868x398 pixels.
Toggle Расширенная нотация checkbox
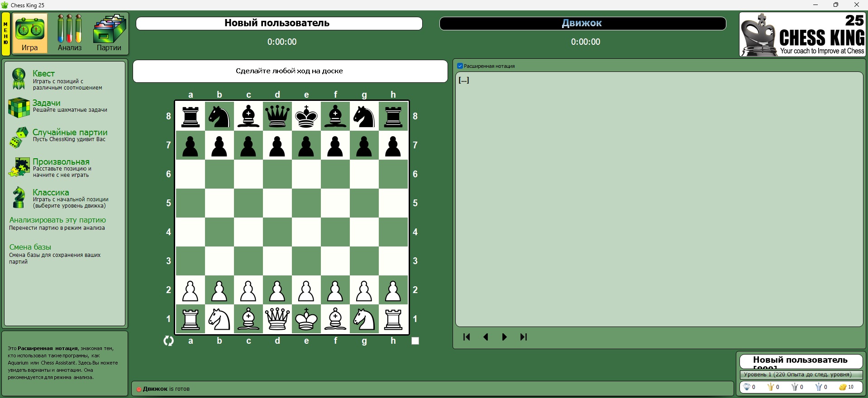[x=460, y=66]
